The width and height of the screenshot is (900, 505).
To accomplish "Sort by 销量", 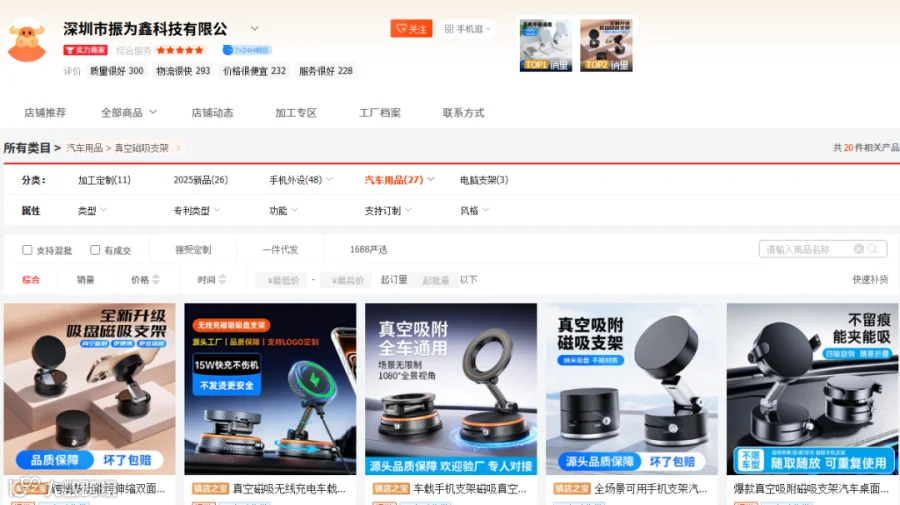I will tap(86, 280).
